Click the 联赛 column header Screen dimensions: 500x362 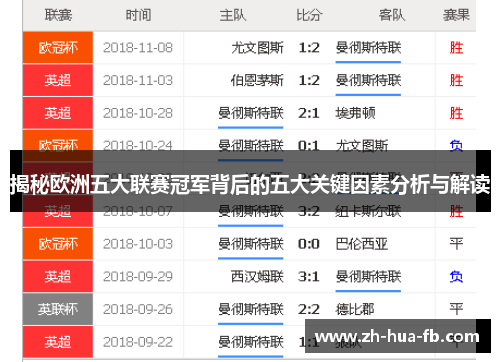pyautogui.click(x=58, y=15)
